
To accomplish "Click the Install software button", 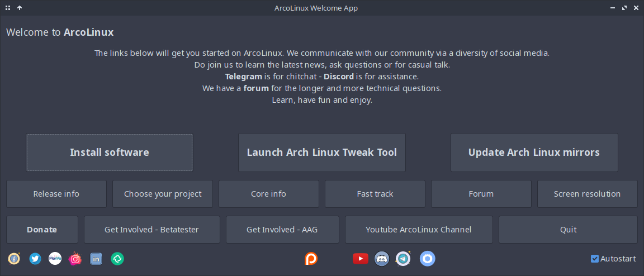I will tap(110, 153).
